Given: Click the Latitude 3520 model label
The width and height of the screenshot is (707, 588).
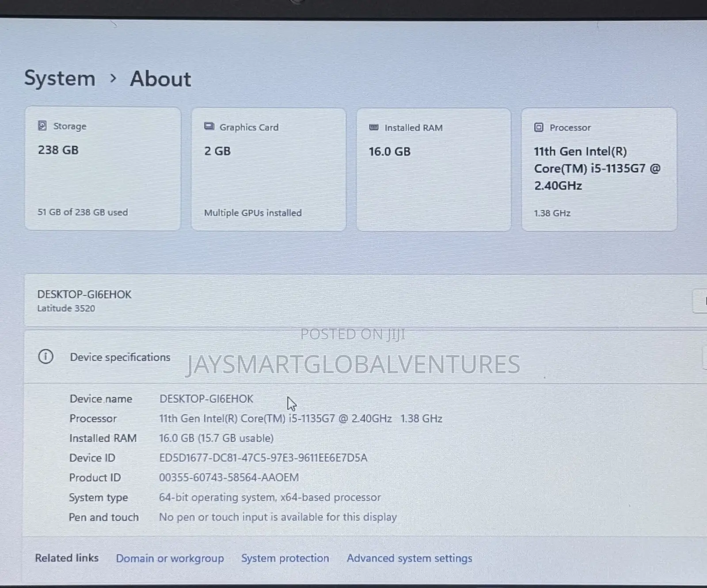Looking at the screenshot, I should [x=66, y=309].
